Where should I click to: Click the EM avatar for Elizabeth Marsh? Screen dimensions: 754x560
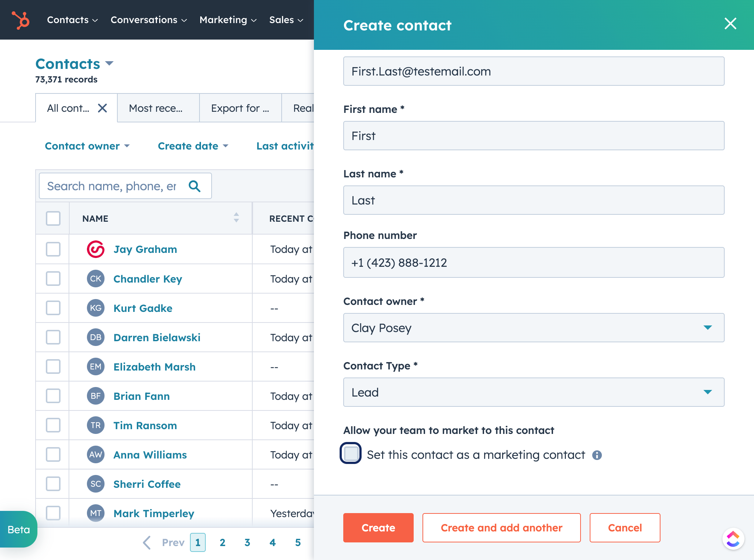[96, 366]
